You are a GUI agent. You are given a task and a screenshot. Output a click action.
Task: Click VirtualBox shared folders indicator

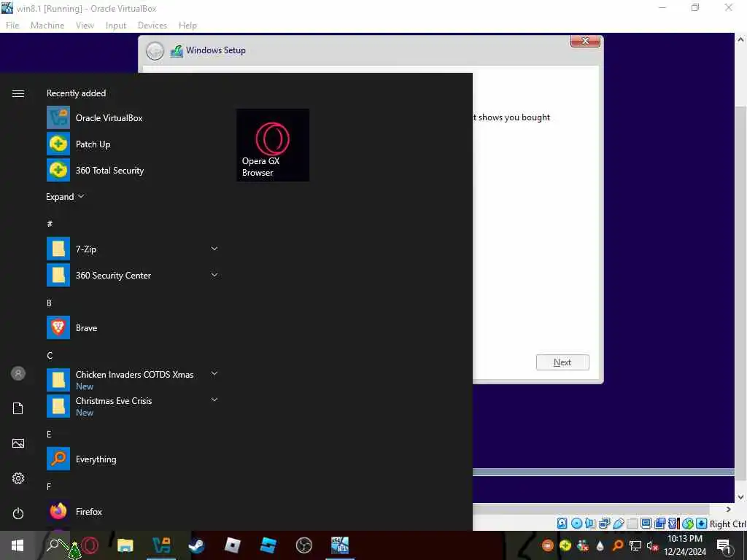(632, 524)
